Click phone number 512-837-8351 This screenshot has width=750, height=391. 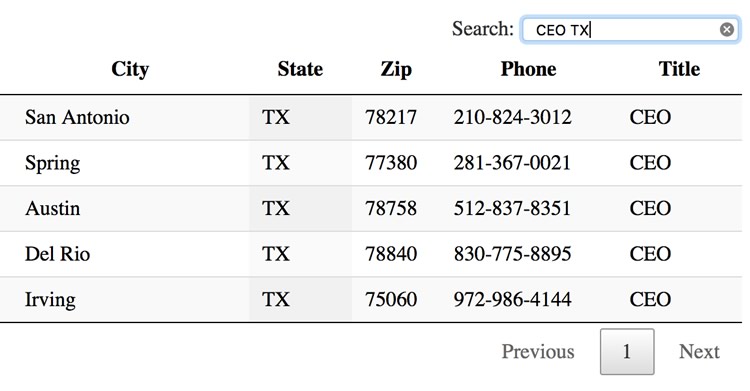coord(512,208)
